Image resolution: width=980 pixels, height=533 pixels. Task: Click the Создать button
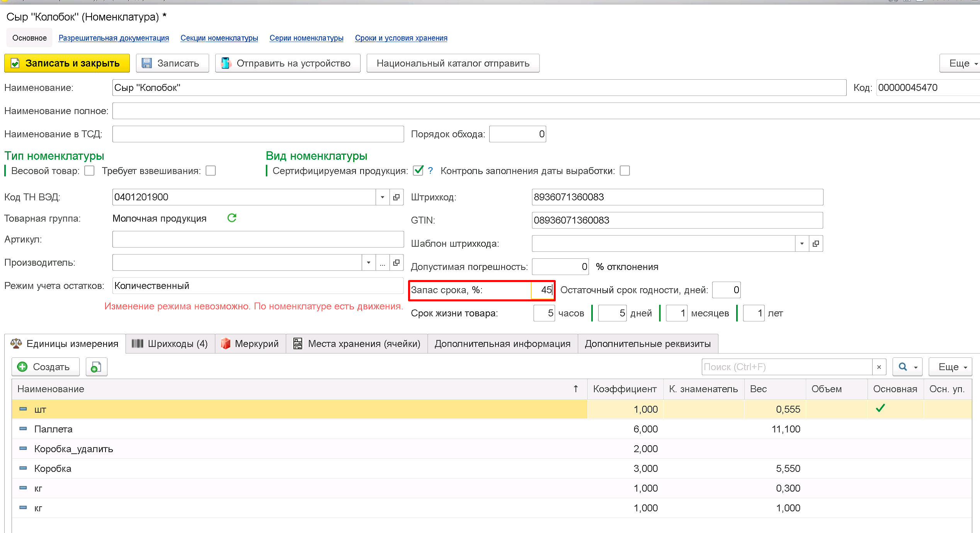(x=46, y=367)
